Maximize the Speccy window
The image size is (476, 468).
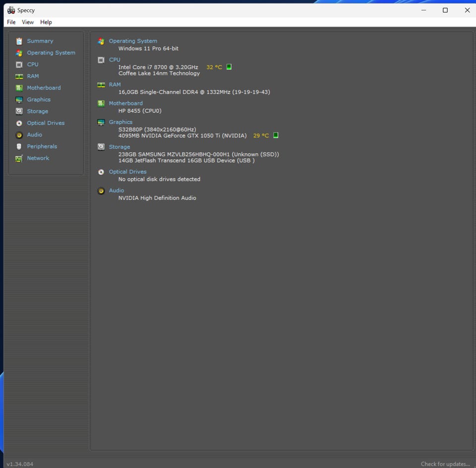pyautogui.click(x=445, y=10)
